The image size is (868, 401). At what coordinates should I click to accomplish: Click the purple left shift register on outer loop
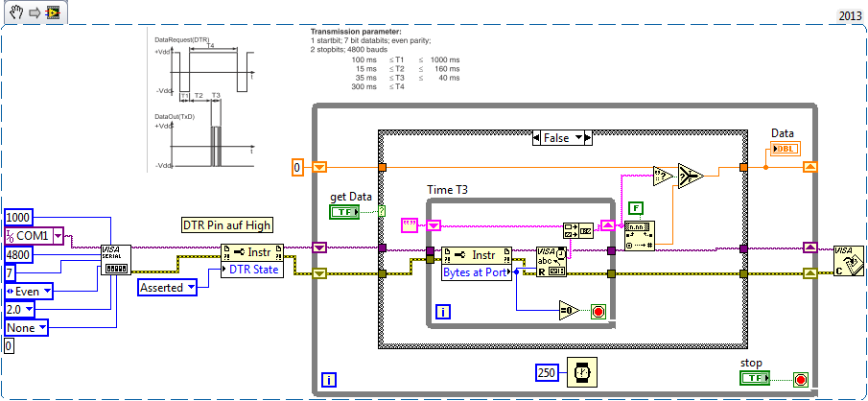(x=320, y=247)
